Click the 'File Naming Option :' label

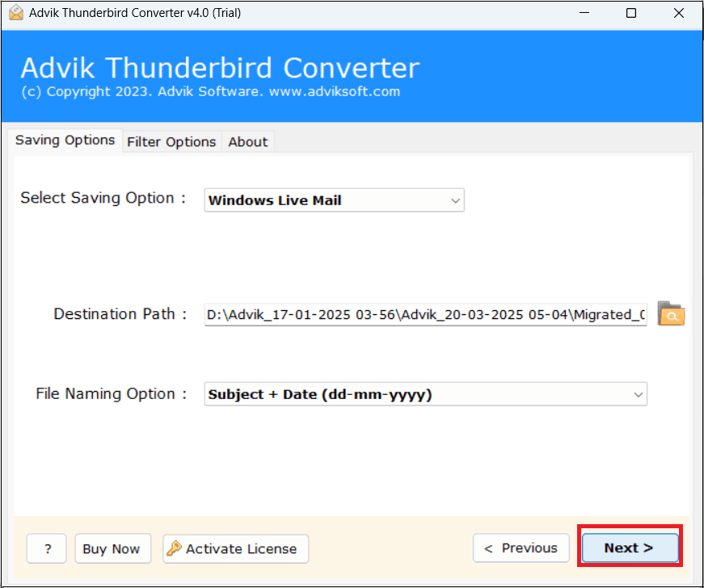click(x=112, y=394)
